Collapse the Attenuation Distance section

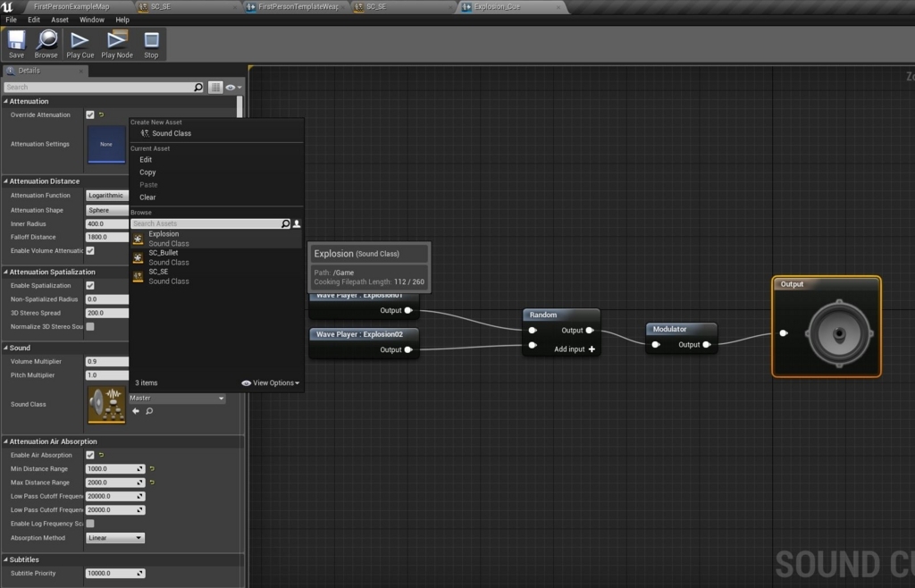tap(7, 181)
